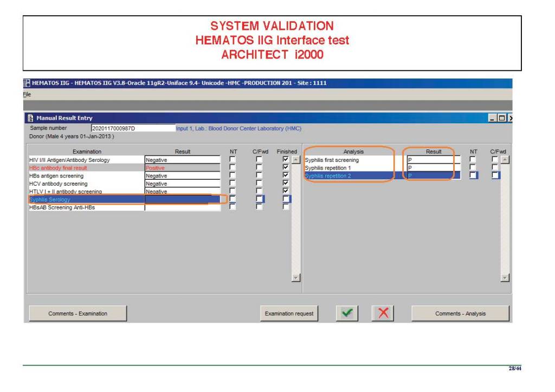The image size is (555, 392).
Task: Select the Syphilis Serology examination row
Action: 87,200
